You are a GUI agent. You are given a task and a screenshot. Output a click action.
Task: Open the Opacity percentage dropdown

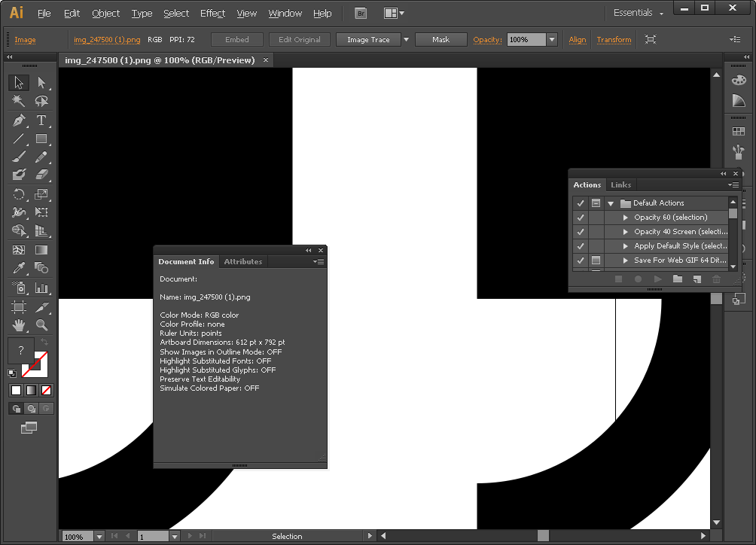click(552, 40)
